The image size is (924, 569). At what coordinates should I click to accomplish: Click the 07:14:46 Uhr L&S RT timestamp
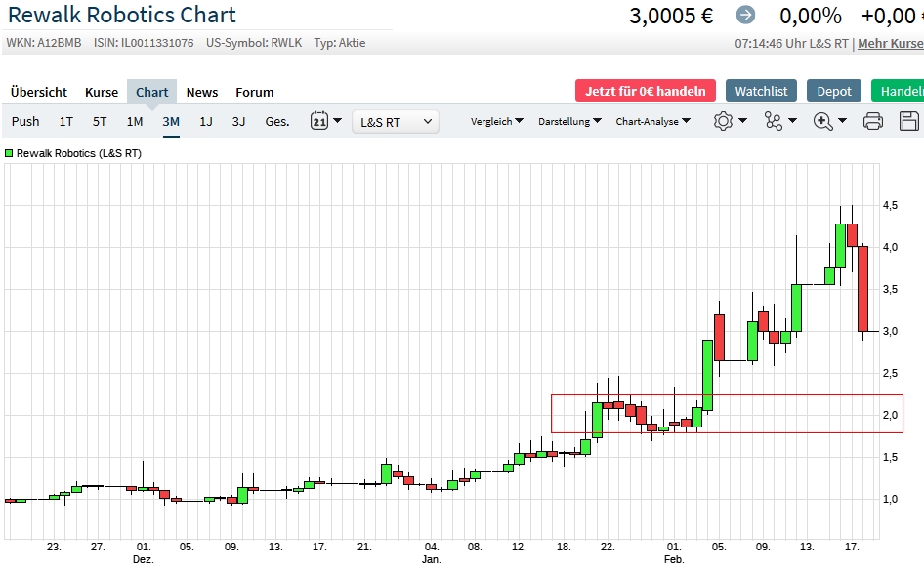pos(791,43)
